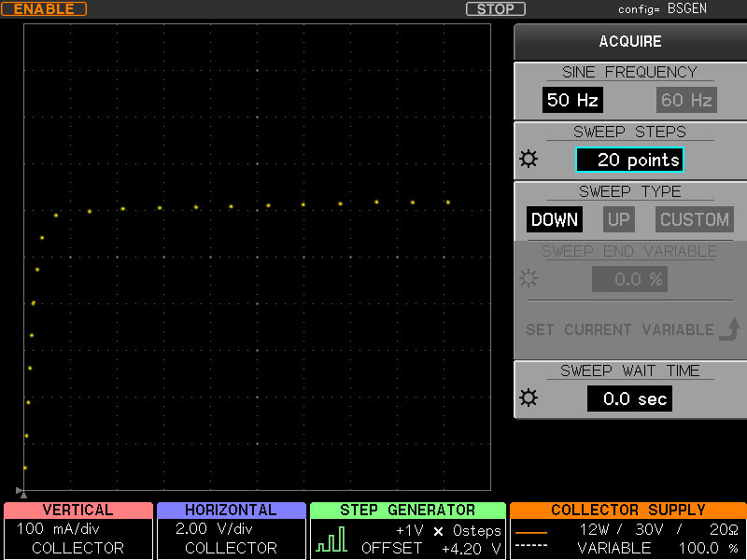Screen dimensions: 747x560
Task: Click the knob icon beside 20 points
Action: coord(529,159)
